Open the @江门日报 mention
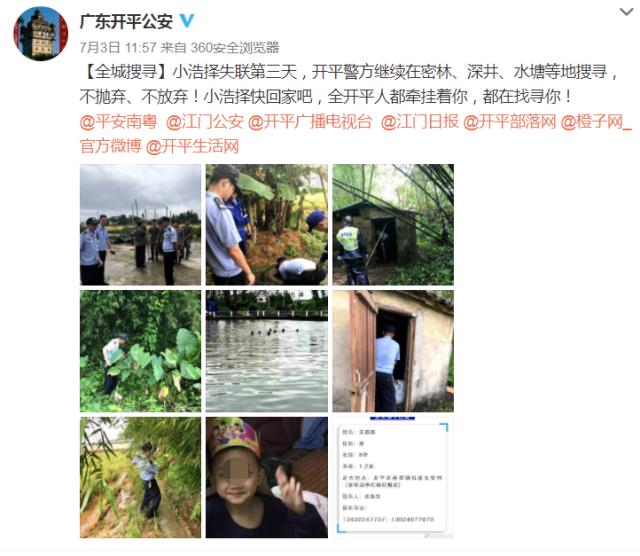 pyautogui.click(x=420, y=122)
